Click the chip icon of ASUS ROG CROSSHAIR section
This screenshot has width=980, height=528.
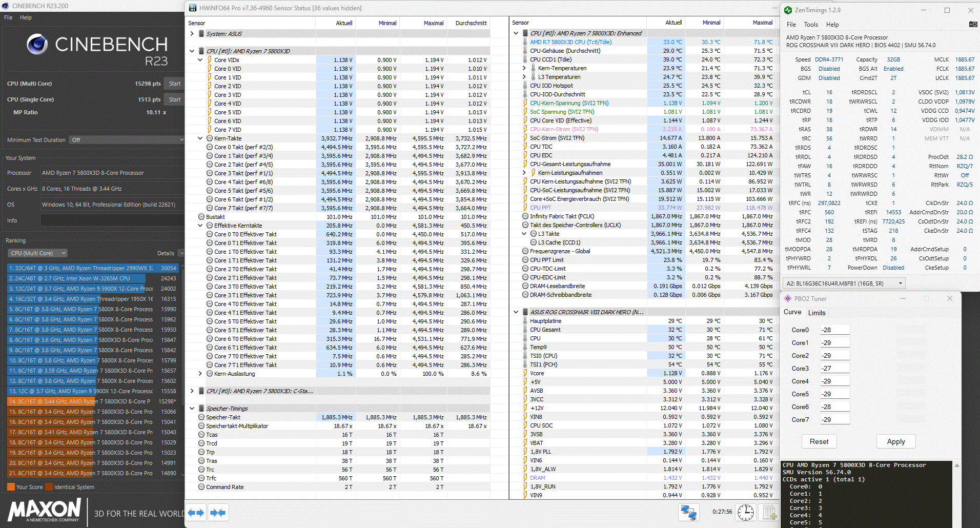[x=525, y=312]
